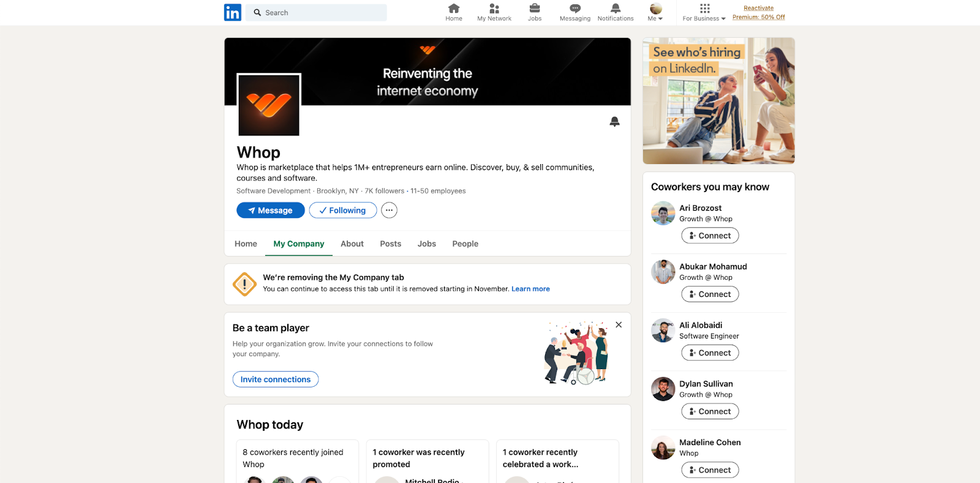The image size is (980, 483).
Task: Dismiss the Be a team player card
Action: tap(619, 325)
